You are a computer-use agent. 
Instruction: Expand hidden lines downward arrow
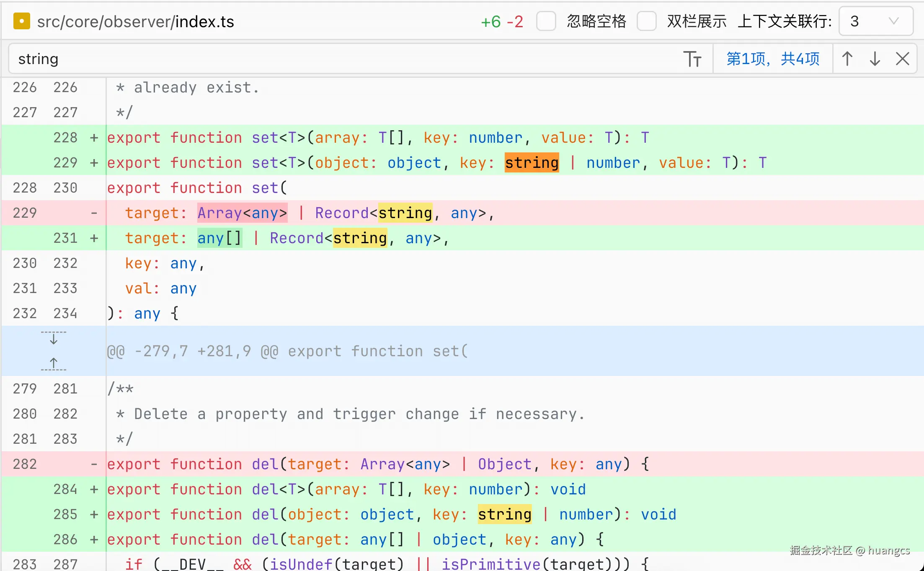[54, 338]
